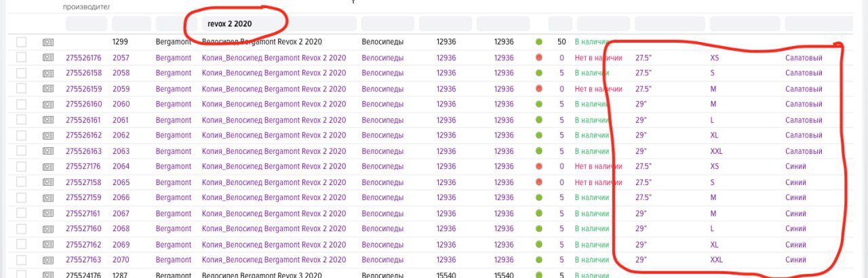Open the card icon for row 2064
The image size is (868, 278).
[48, 167]
